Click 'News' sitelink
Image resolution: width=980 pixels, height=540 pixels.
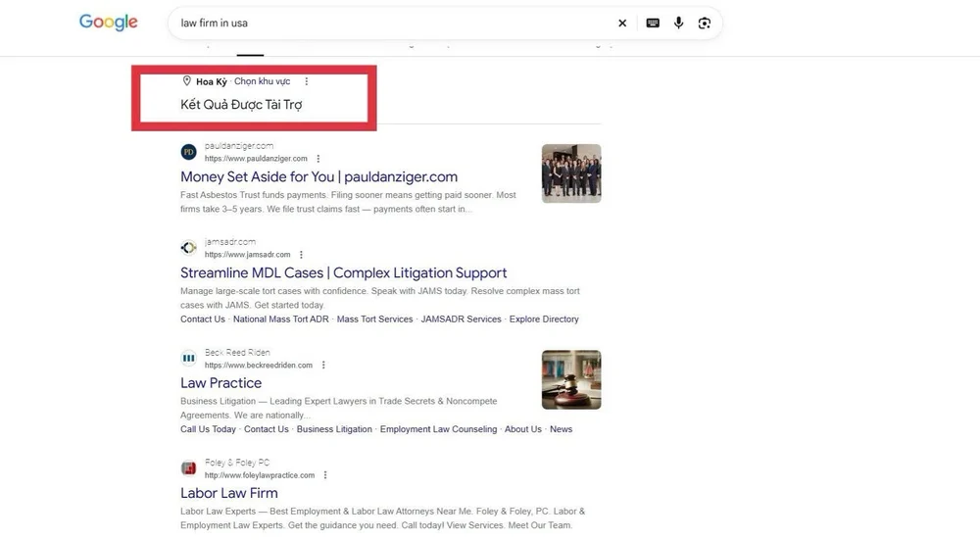[x=561, y=428]
